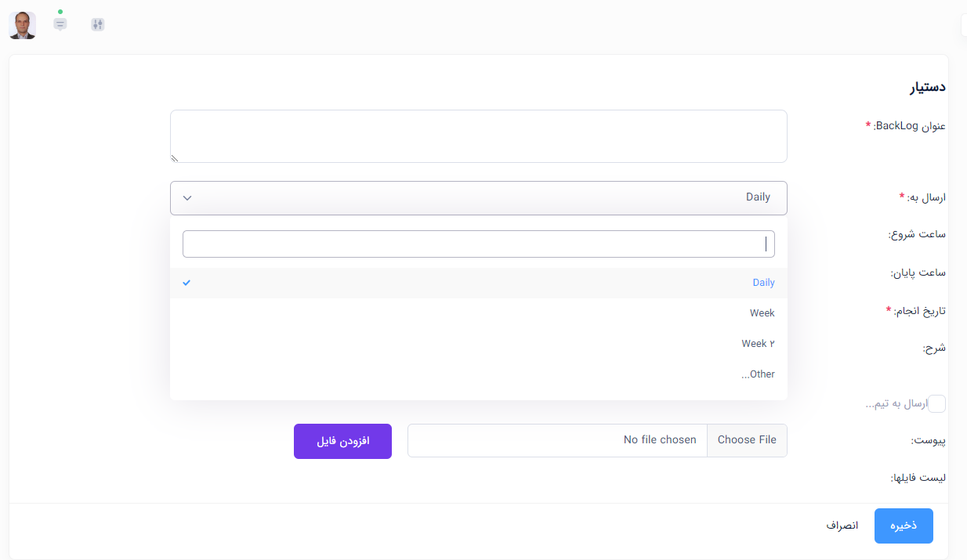Click the checkmark beside the Daily option
This screenshot has height=560, width=967.
pos(187,283)
